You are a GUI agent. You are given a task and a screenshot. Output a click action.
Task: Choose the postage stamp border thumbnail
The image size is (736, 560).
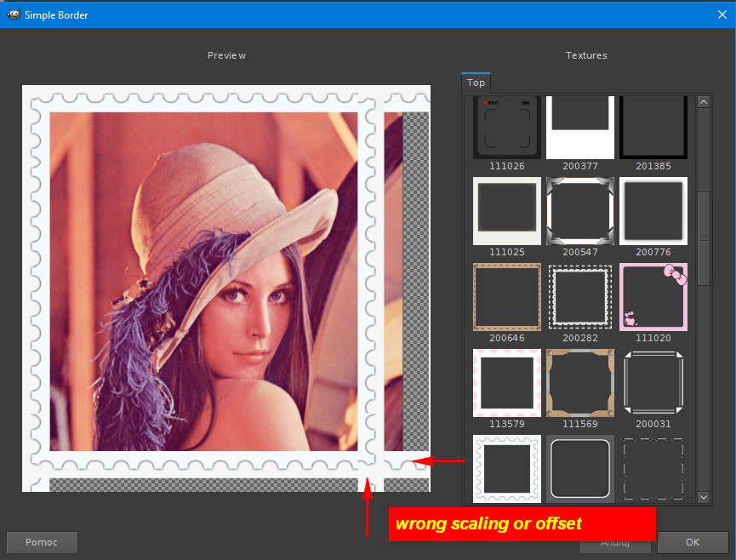[x=507, y=468]
